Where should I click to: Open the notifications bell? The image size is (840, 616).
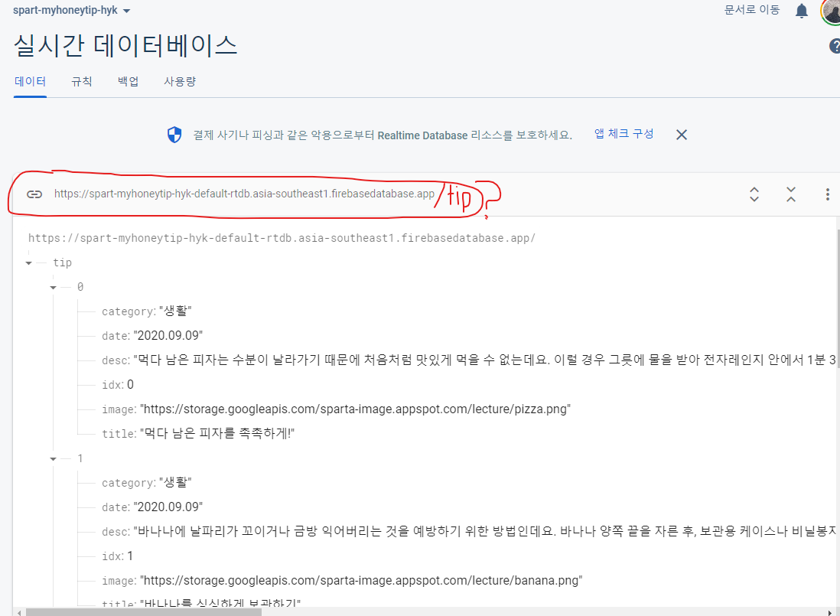(802, 11)
